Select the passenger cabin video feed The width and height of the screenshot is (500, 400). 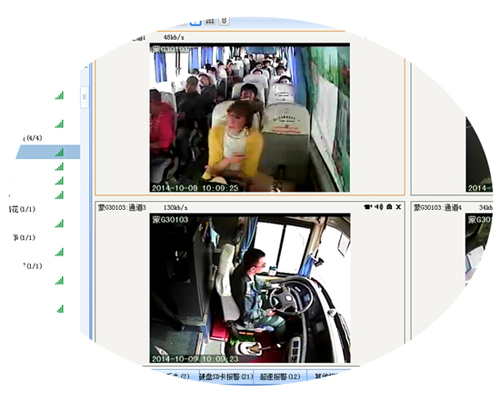point(250,118)
